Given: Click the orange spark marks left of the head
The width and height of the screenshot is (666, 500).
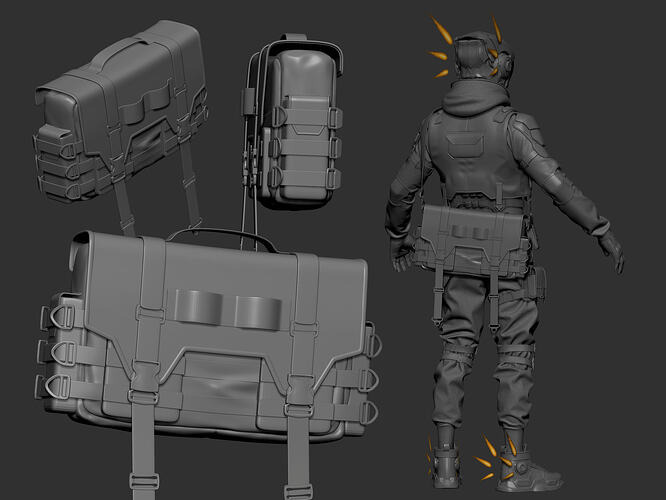Looking at the screenshot, I should click(x=438, y=45).
